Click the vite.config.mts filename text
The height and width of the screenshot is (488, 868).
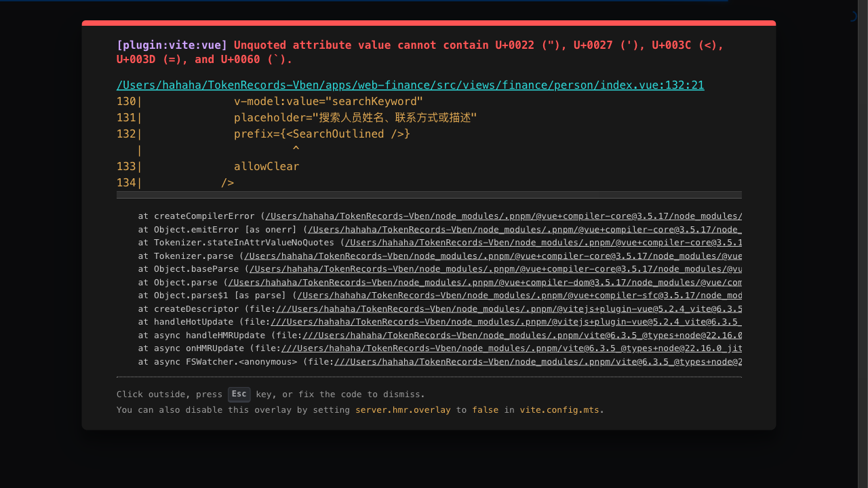pyautogui.click(x=559, y=410)
